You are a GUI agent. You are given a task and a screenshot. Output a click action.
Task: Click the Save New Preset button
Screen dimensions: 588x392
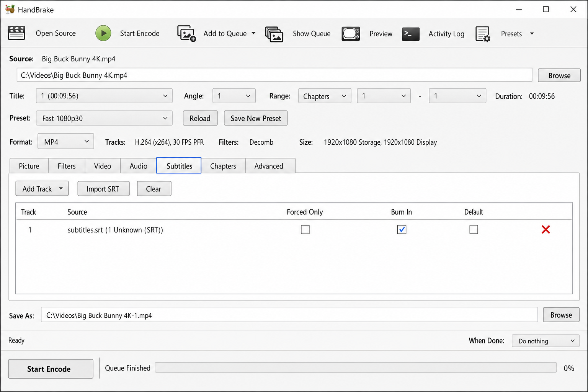point(256,118)
